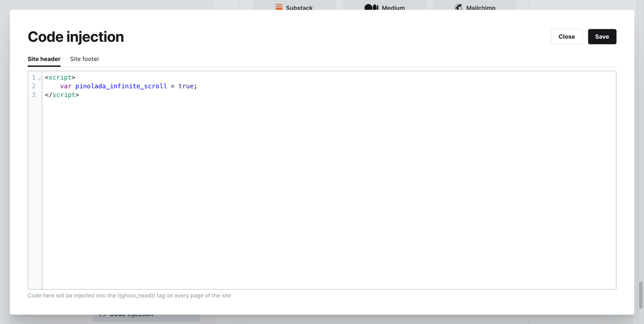The image size is (644, 324).
Task: Place cursor on the true value
Action: [x=186, y=86]
